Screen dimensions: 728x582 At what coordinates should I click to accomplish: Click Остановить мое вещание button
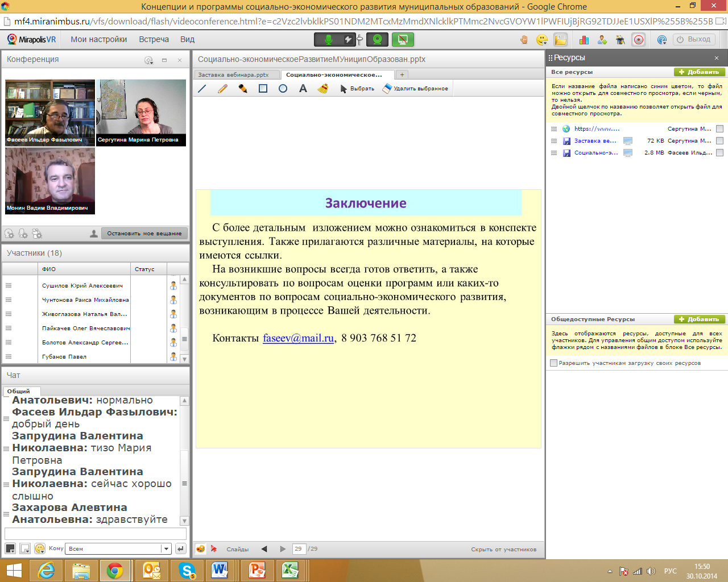pos(144,233)
